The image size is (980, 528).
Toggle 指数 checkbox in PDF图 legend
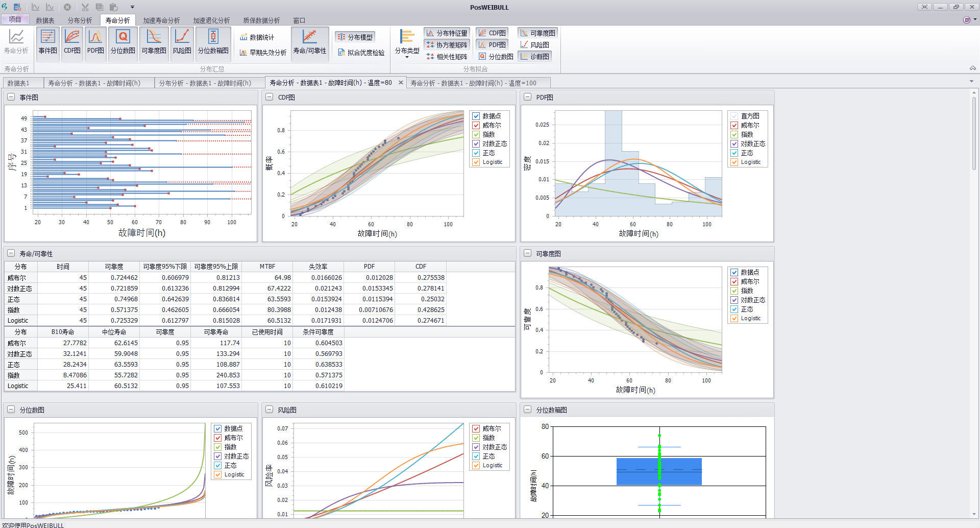tap(734, 135)
